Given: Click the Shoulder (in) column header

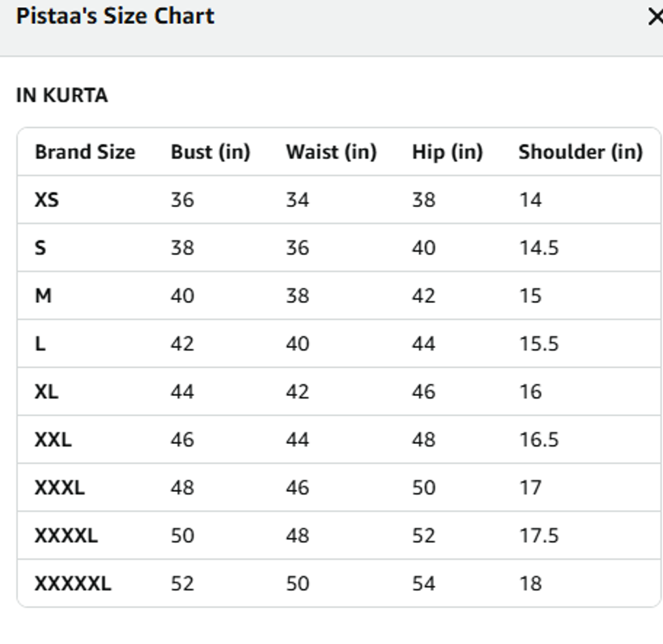Looking at the screenshot, I should (580, 152).
